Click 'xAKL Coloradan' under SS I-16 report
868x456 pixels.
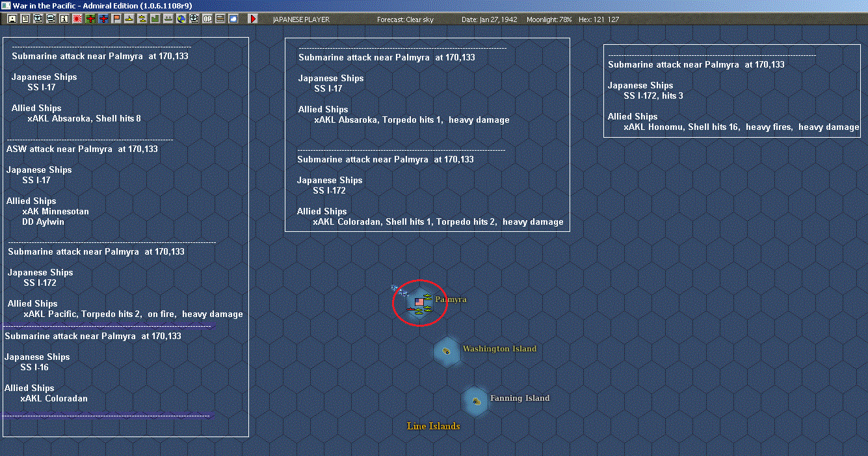tap(53, 398)
